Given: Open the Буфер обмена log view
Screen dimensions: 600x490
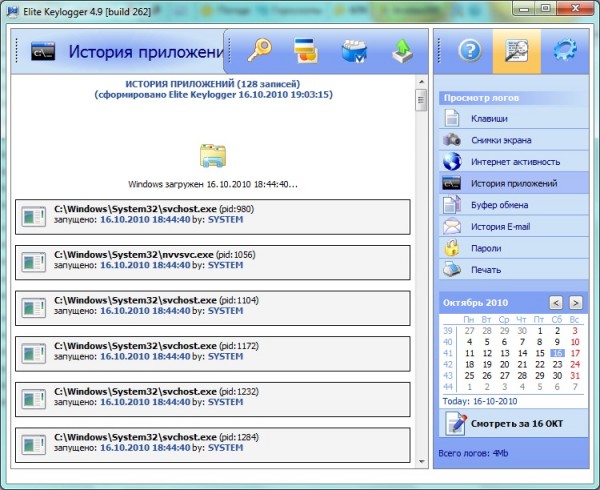Looking at the screenshot, I should click(x=514, y=205).
